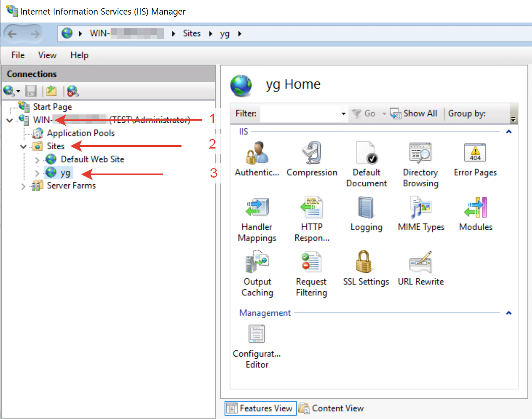532x419 pixels.
Task: Open the HTTP Response Headers feature
Action: click(x=312, y=219)
